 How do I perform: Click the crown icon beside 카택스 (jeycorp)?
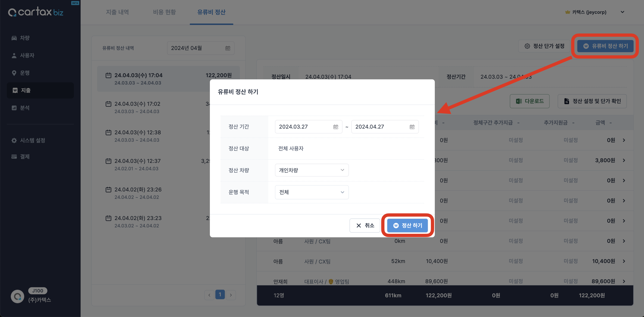tap(568, 12)
